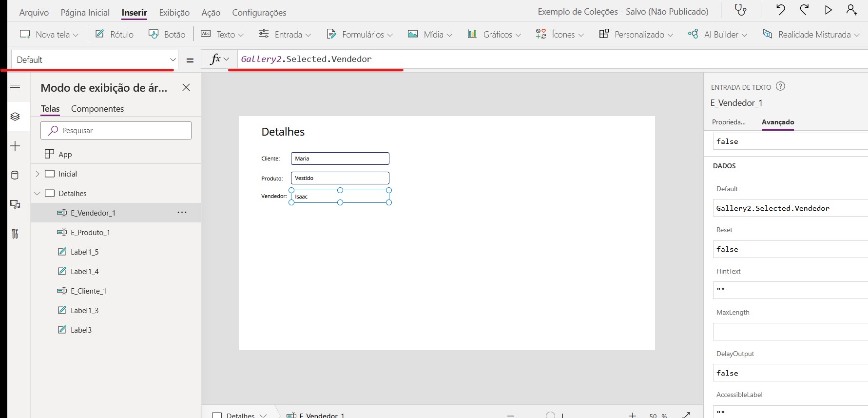Open the Data sources cylinder icon

point(15,176)
